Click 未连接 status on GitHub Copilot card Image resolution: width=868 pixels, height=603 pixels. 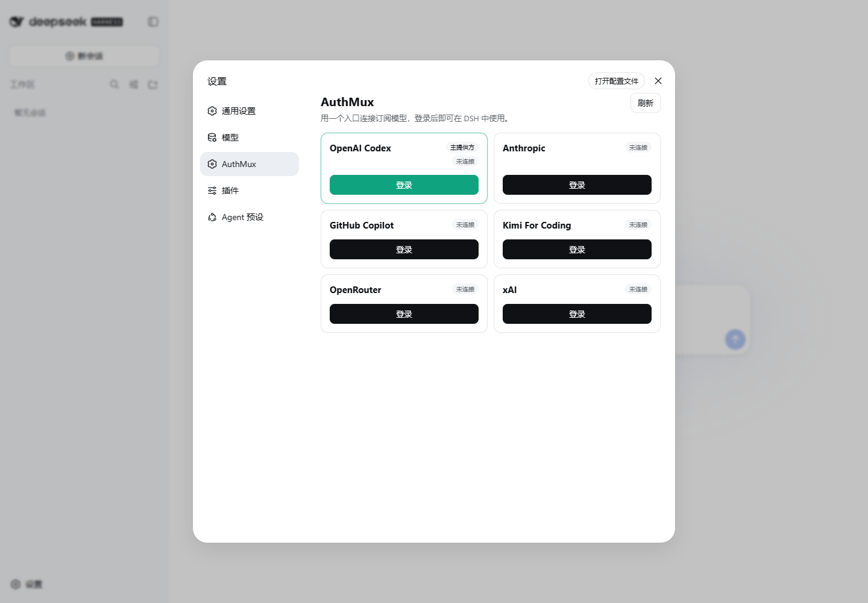coord(465,225)
